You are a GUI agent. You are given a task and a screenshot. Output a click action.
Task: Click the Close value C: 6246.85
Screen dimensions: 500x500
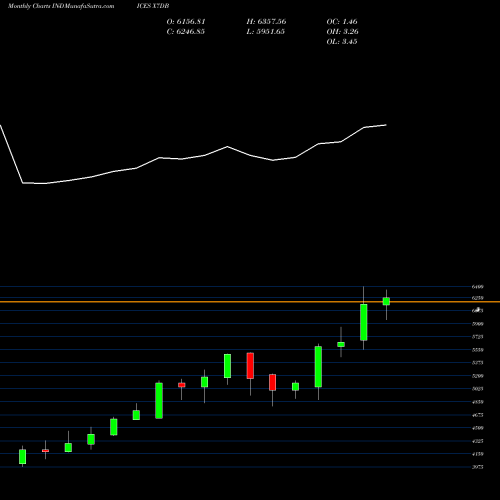[185, 31]
